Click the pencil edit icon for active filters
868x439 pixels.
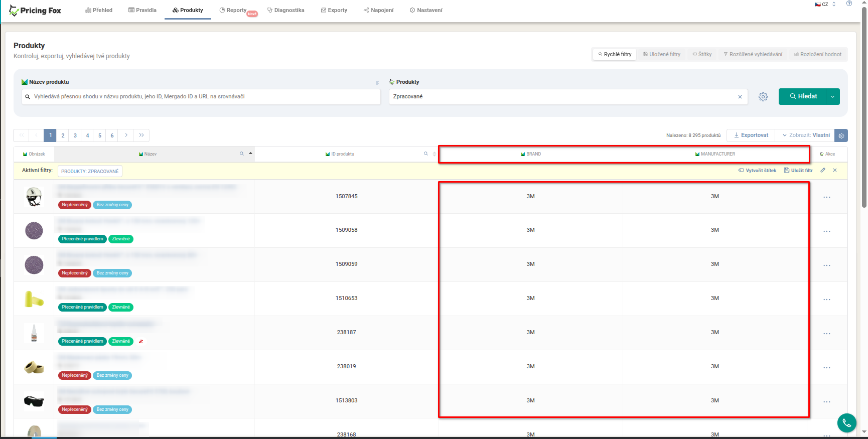click(823, 171)
